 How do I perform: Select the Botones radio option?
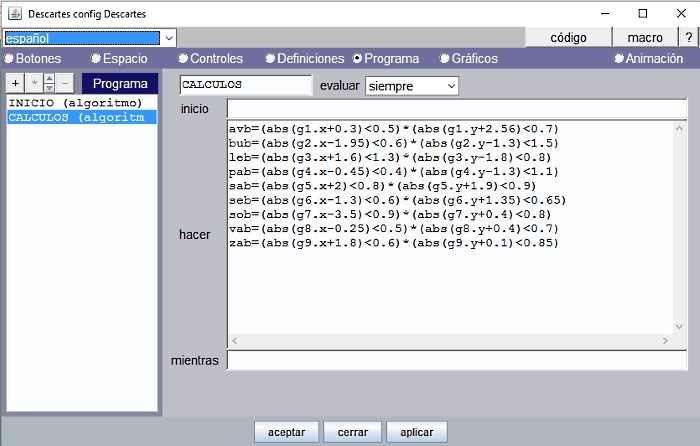click(x=32, y=58)
